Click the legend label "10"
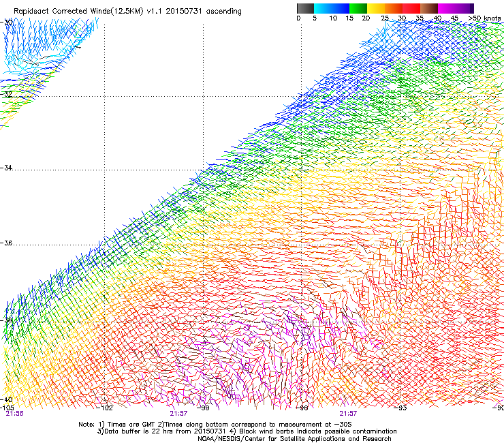The image size is (504, 443). pyautogui.click(x=333, y=18)
